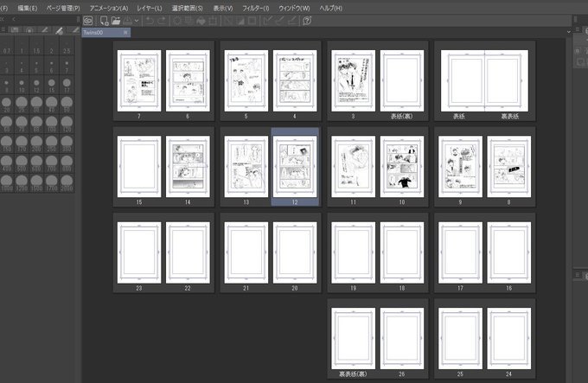Open the レイヤー(L) menu
The height and width of the screenshot is (383, 588).
point(150,8)
